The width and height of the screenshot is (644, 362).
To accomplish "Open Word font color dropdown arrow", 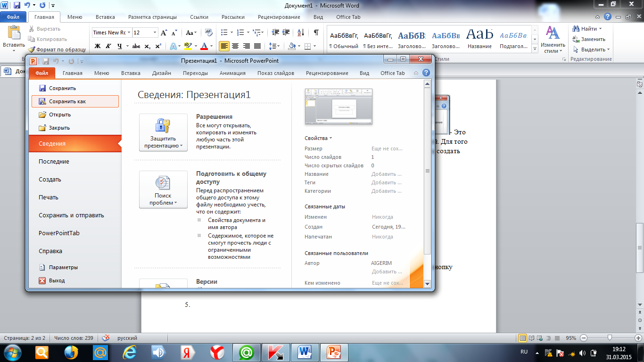I will pos(212,46).
